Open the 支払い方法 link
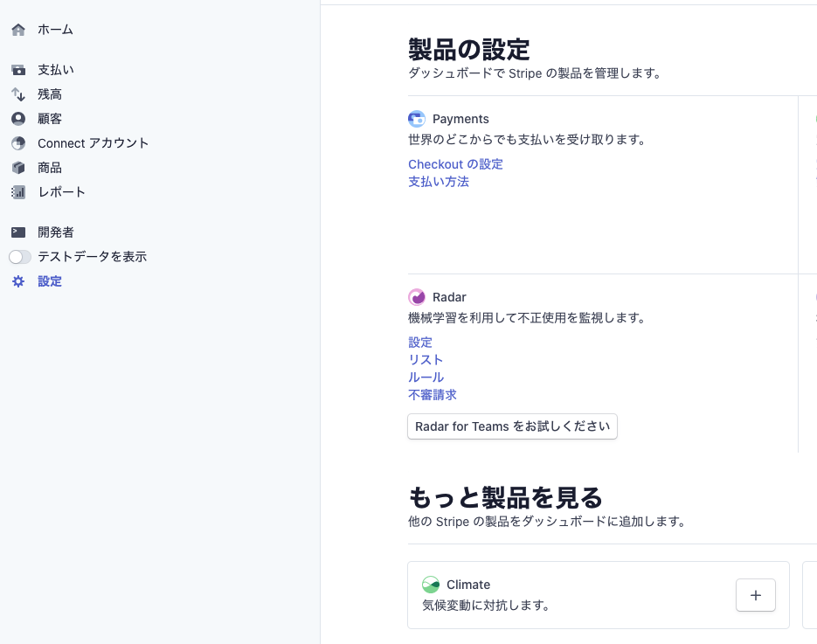 pyautogui.click(x=439, y=182)
